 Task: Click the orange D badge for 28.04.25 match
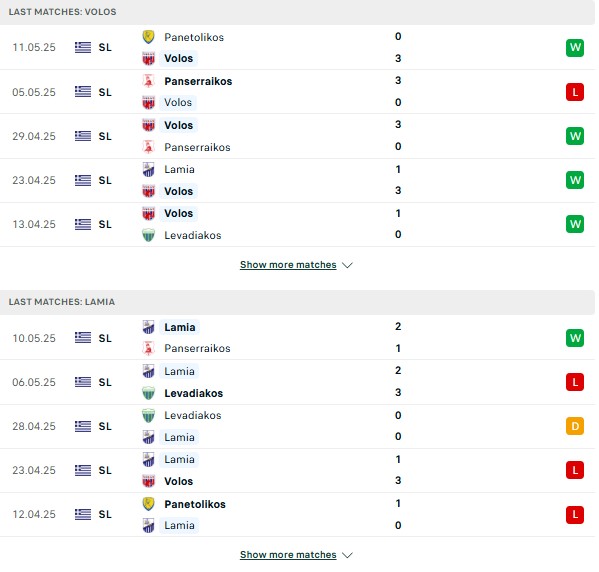point(575,426)
